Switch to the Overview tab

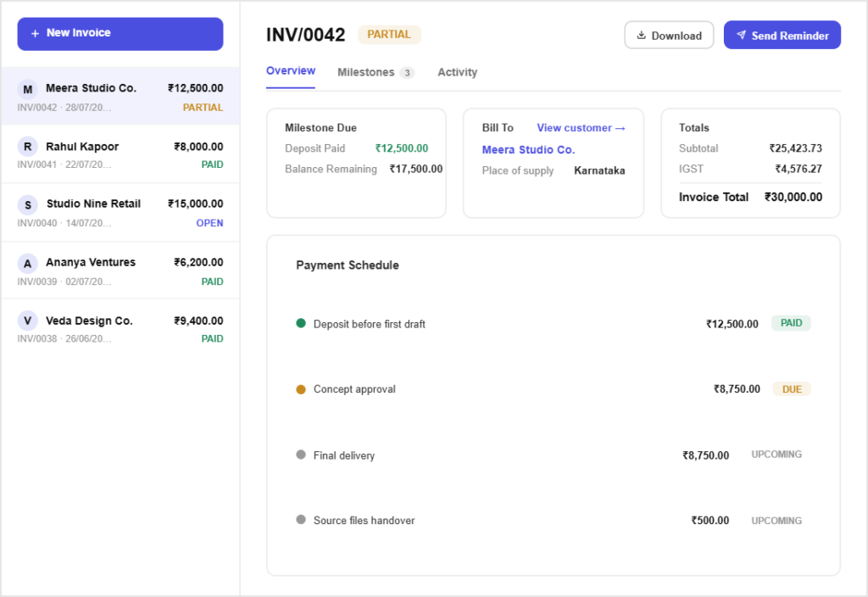pos(291,71)
